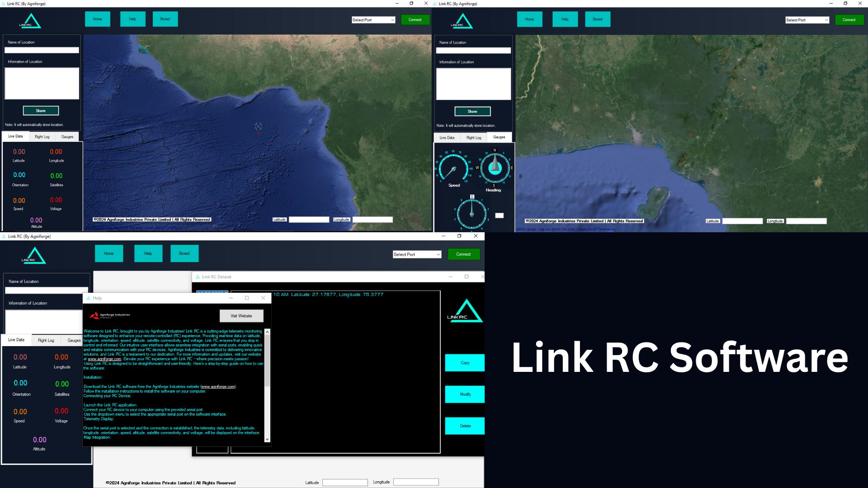Screen dimensions: 868x488
Task: Switch to the Flight Log tab
Action: pyautogui.click(x=42, y=136)
